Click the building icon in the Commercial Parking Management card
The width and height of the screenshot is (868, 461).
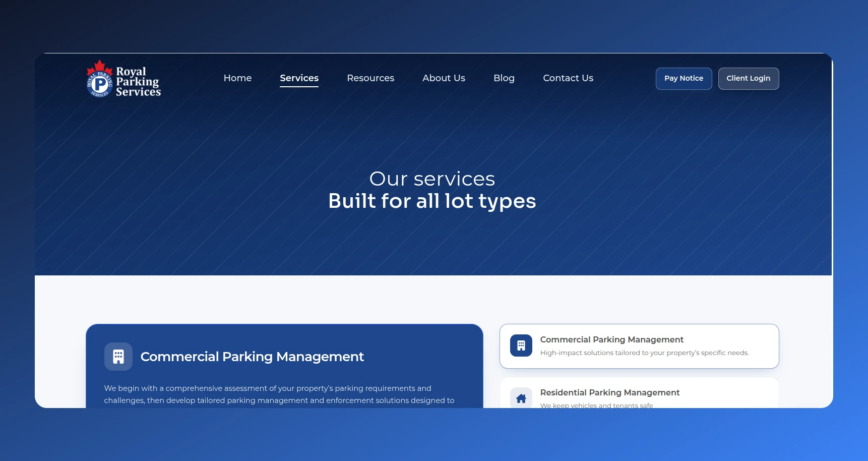coord(521,345)
